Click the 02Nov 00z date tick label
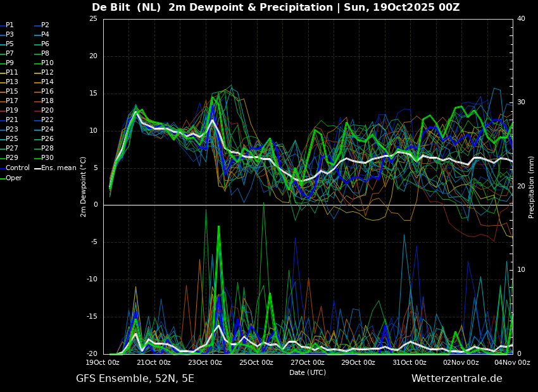The image size is (538, 392). click(x=461, y=362)
